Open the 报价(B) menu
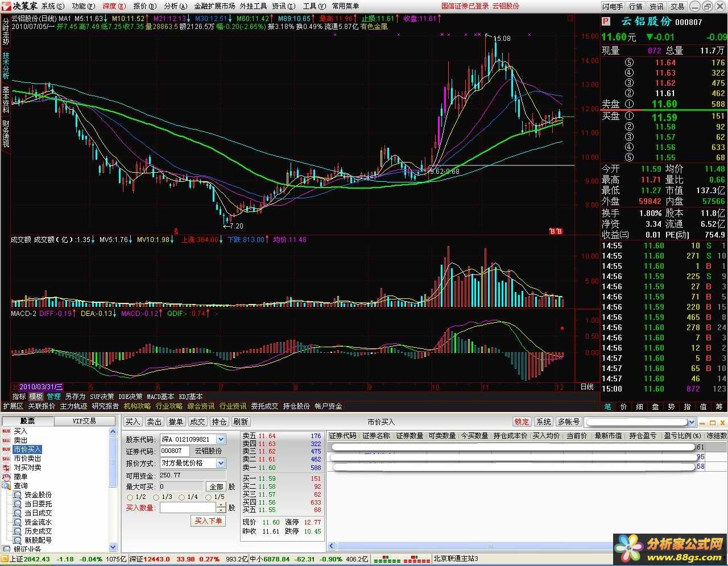This screenshot has width=728, height=566. 144,6
